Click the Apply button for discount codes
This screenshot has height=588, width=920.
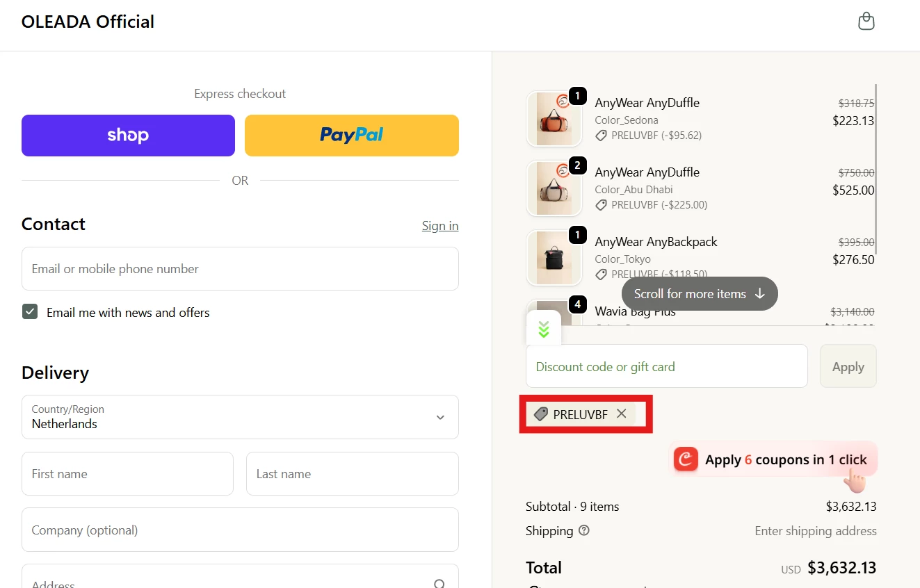point(848,366)
